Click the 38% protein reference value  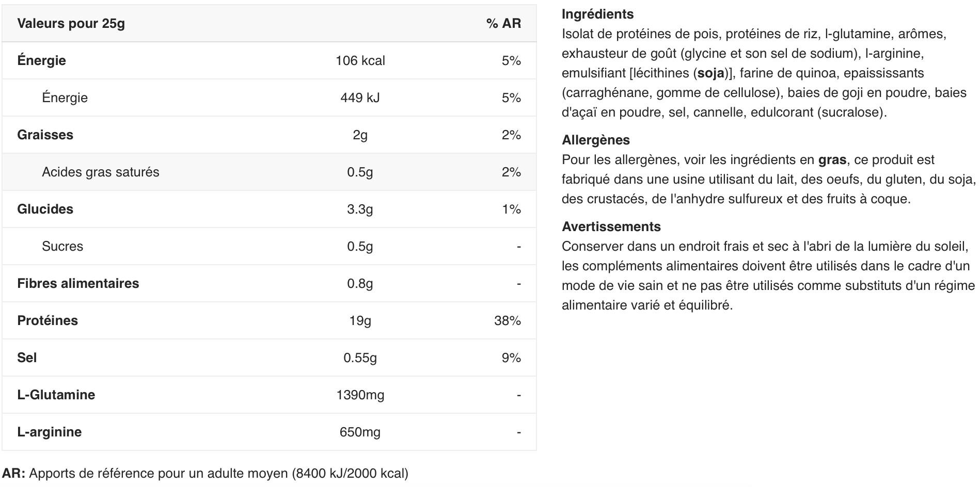tap(507, 320)
